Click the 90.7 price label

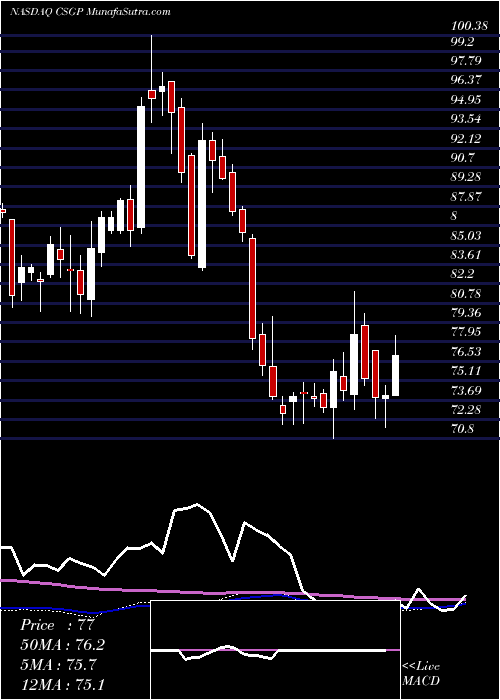pos(463,157)
